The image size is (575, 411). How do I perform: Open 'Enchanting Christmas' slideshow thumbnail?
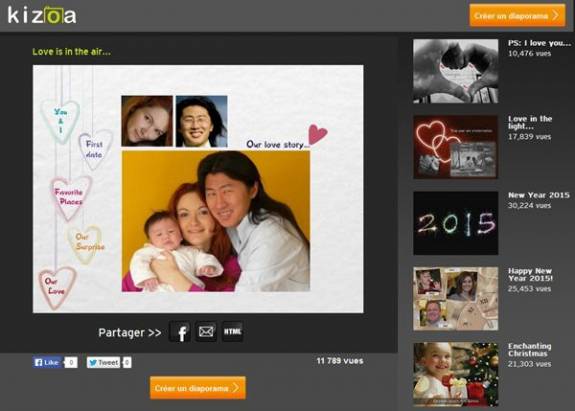pyautogui.click(x=455, y=374)
